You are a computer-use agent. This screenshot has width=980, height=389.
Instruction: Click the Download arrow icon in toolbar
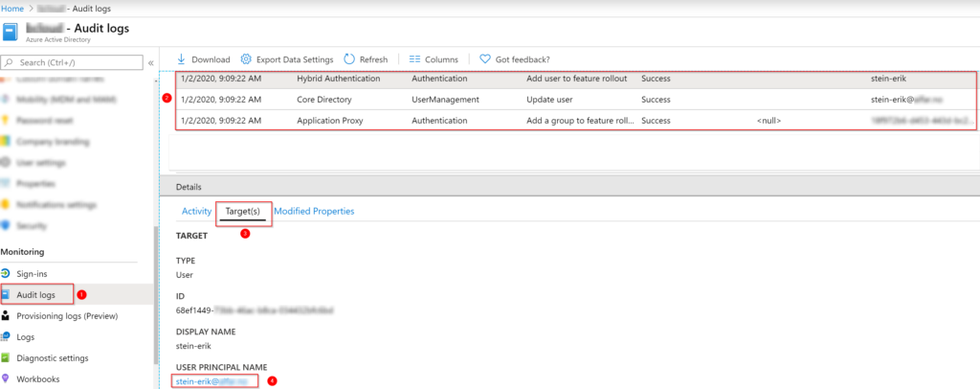click(x=184, y=59)
